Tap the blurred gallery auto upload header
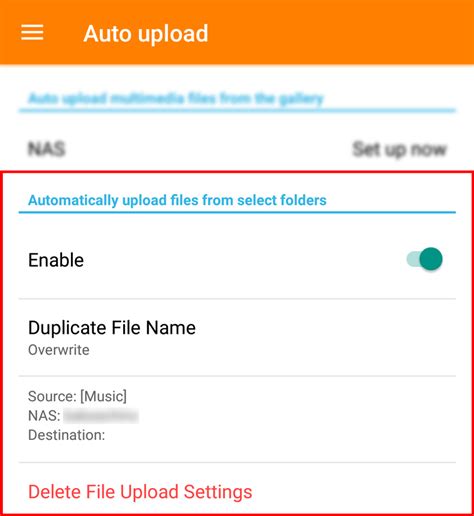This screenshot has width=474, height=516. [176, 98]
